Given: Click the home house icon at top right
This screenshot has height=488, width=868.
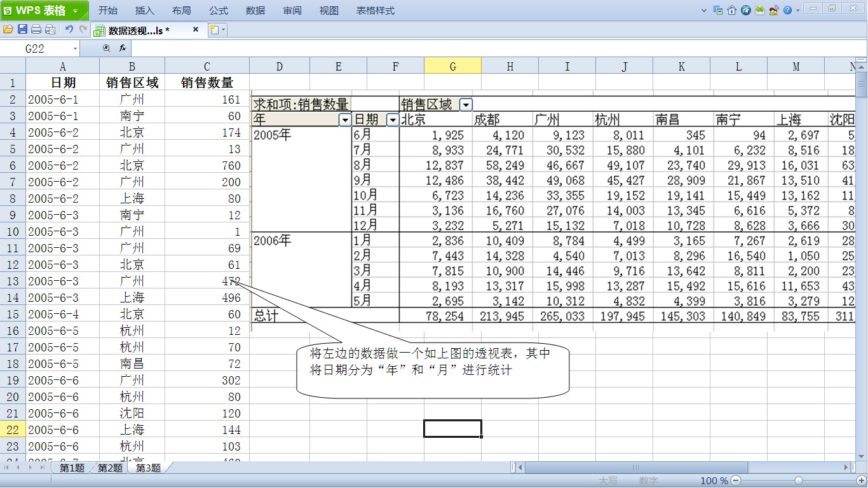Looking at the screenshot, I should (x=732, y=10).
